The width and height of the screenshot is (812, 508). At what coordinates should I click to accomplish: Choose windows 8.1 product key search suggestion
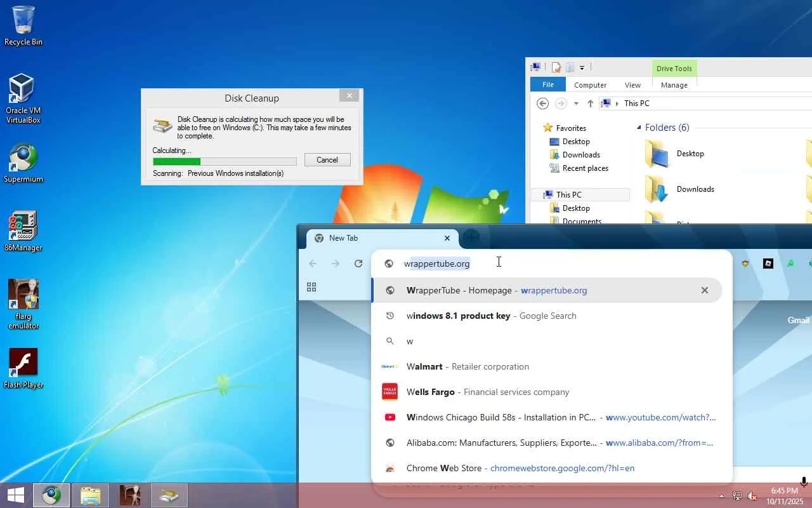(547, 316)
